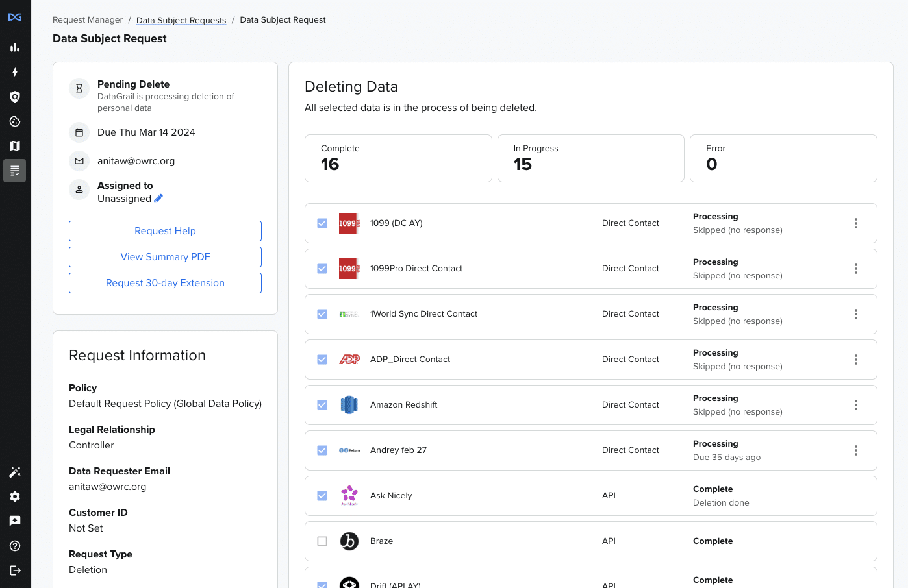
Task: Open the analytics bar chart sidebar icon
Action: pos(15,47)
